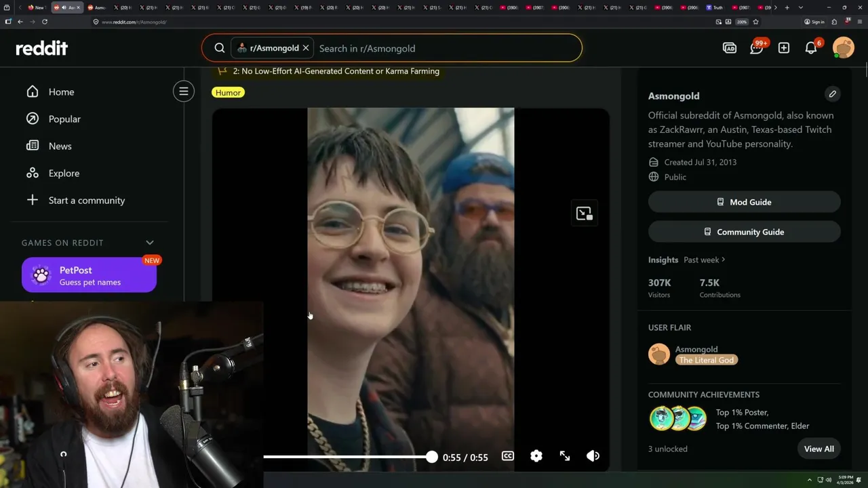Click the 200% zoom indicator

742,22
